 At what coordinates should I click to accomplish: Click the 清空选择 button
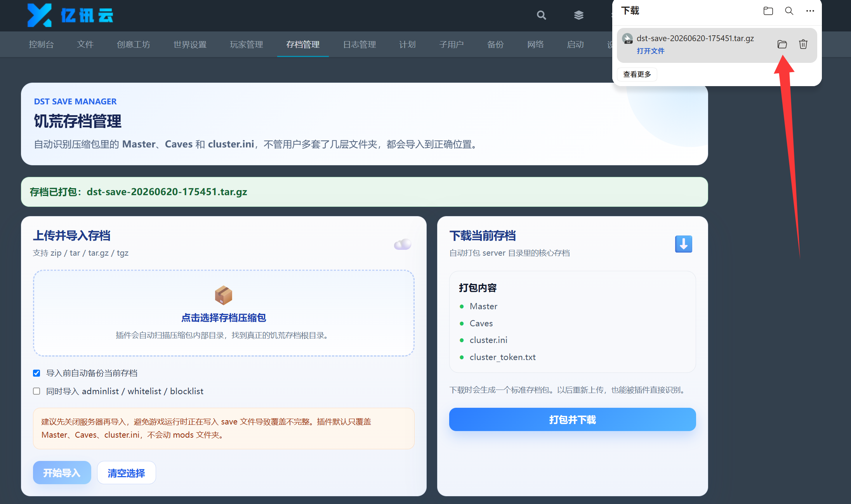pos(126,473)
